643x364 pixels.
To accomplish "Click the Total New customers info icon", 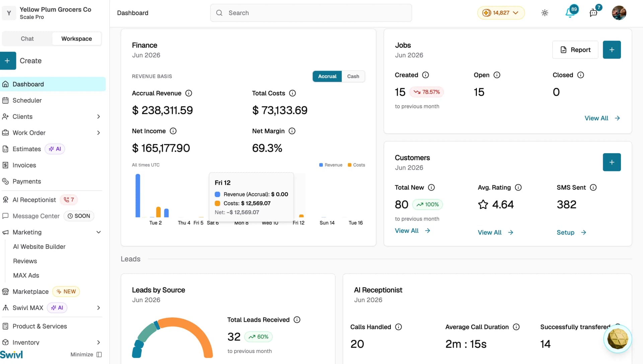I will coord(431,187).
